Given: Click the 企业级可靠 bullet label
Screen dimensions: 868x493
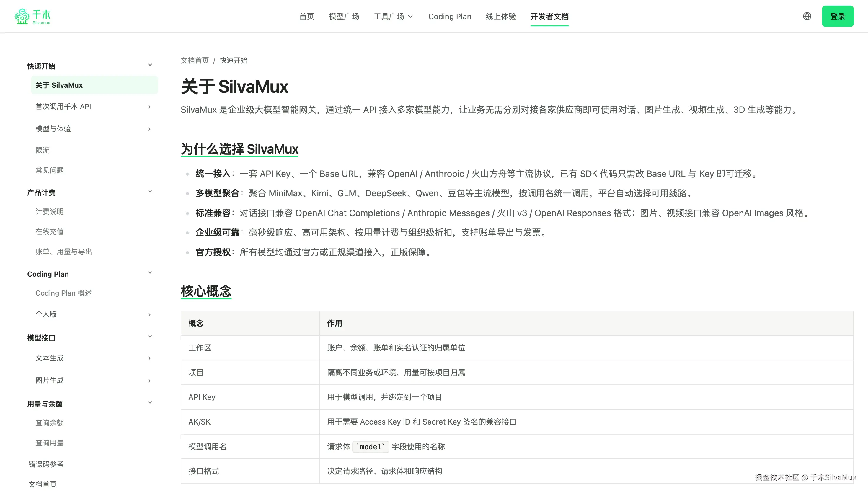Looking at the screenshot, I should pyautogui.click(x=217, y=233).
